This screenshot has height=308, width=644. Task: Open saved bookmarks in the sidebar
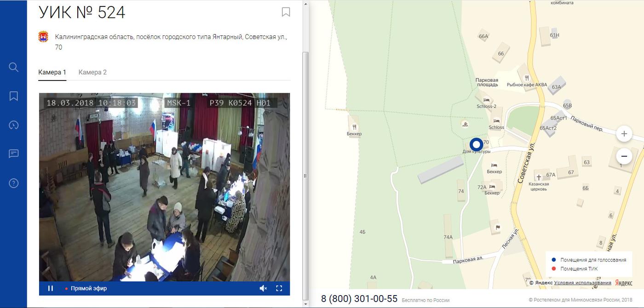[14, 96]
